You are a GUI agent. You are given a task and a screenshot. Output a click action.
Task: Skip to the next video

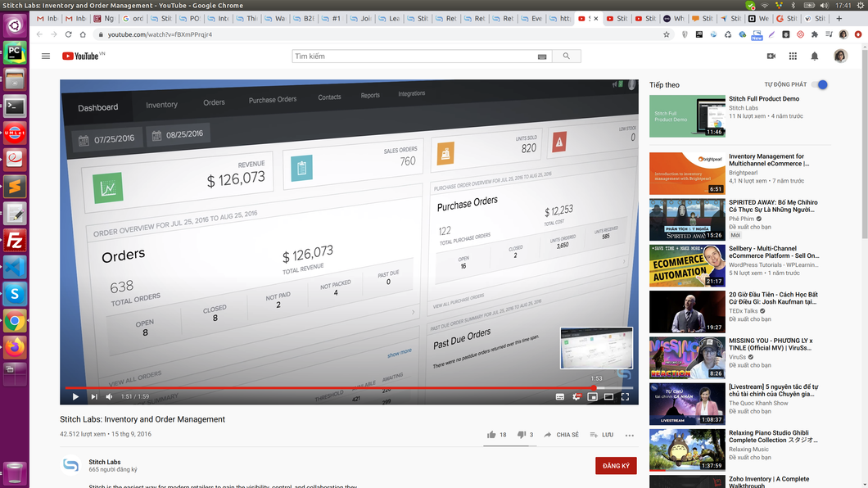(x=94, y=397)
